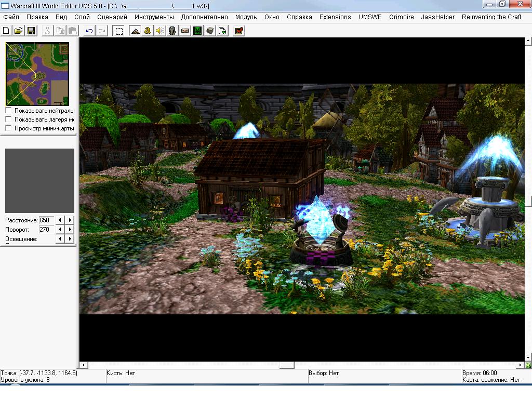
Task: Decrease Освещение with left arrow
Action: click(60, 239)
